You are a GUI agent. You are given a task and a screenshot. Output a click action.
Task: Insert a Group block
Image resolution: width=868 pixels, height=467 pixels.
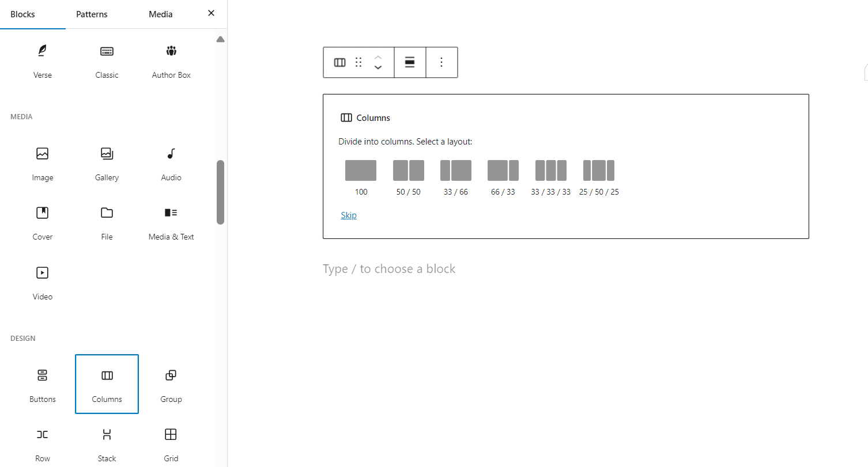coord(171,384)
